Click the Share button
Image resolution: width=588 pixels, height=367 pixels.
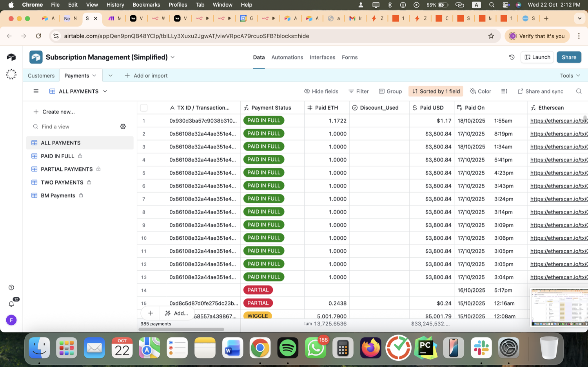click(569, 57)
